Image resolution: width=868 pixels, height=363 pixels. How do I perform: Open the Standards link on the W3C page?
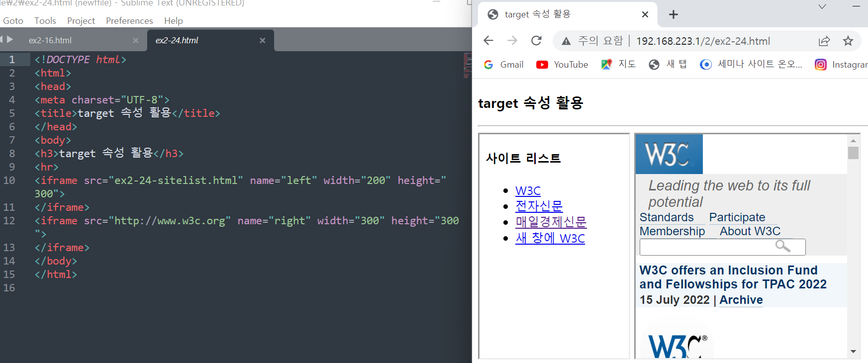tap(667, 217)
